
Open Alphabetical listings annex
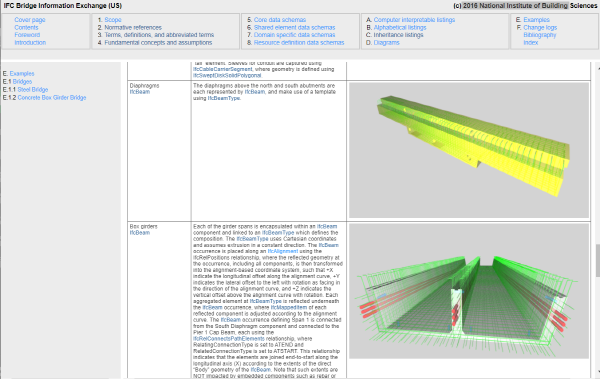(400, 27)
